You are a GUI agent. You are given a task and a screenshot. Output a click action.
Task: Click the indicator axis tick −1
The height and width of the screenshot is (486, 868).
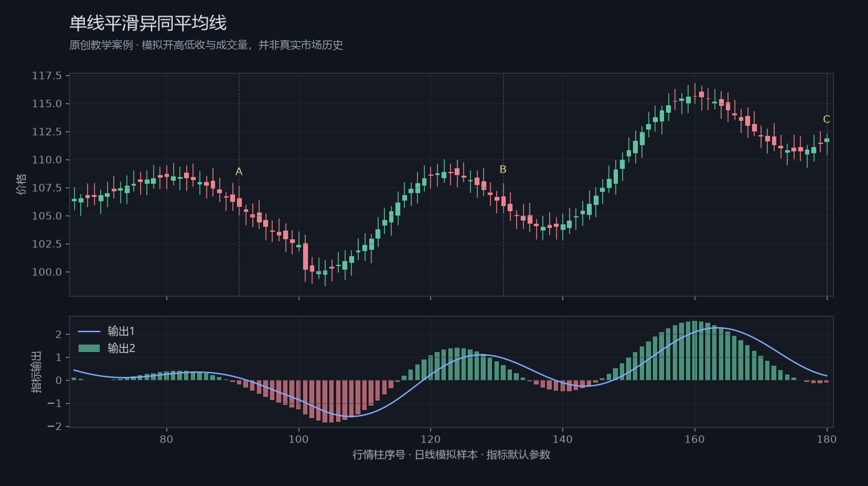54,404
